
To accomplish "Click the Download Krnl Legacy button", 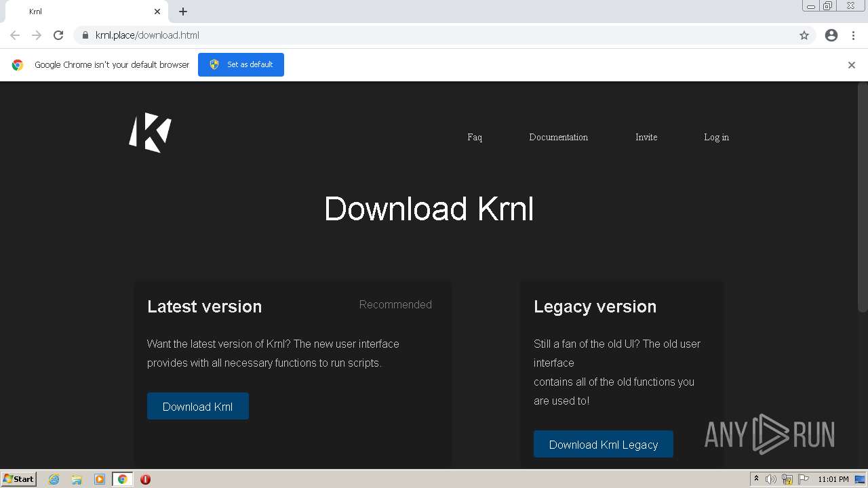I will [x=604, y=444].
